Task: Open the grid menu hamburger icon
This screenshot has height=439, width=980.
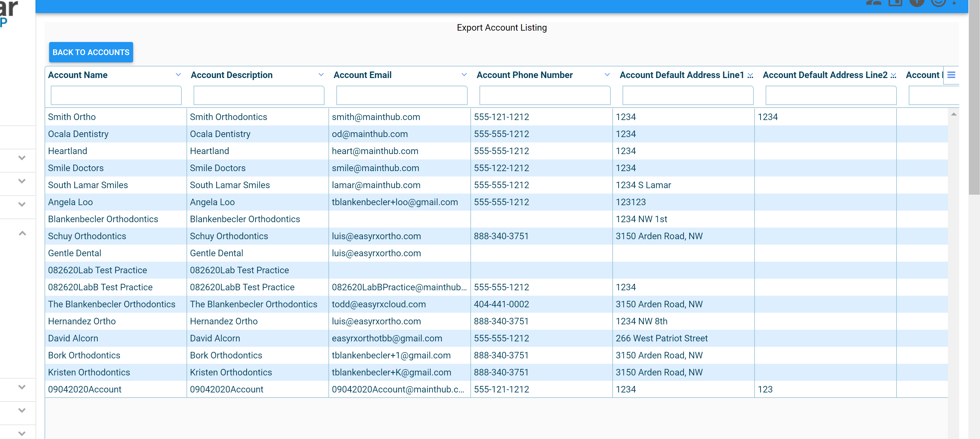Action: [x=951, y=75]
